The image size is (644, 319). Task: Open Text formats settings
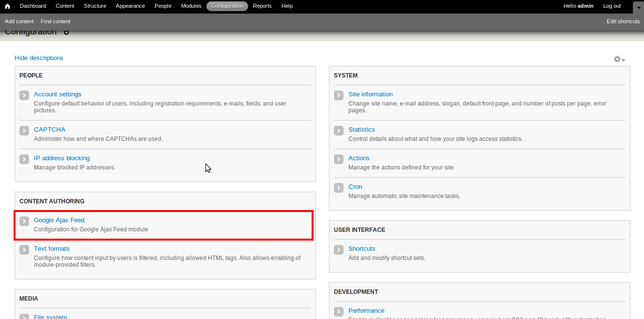[52, 249]
